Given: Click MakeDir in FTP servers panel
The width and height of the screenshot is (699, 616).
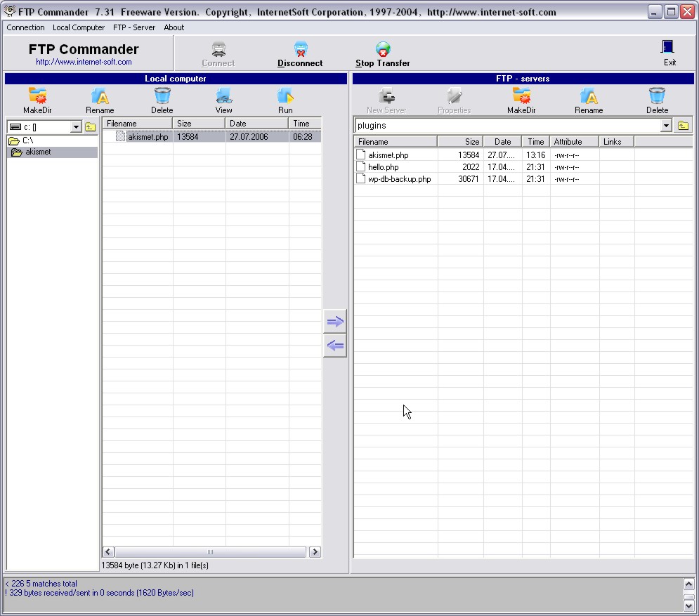Looking at the screenshot, I should point(521,100).
